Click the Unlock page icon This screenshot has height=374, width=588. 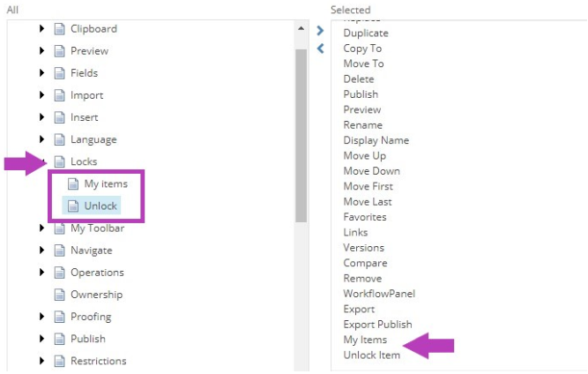click(73, 206)
